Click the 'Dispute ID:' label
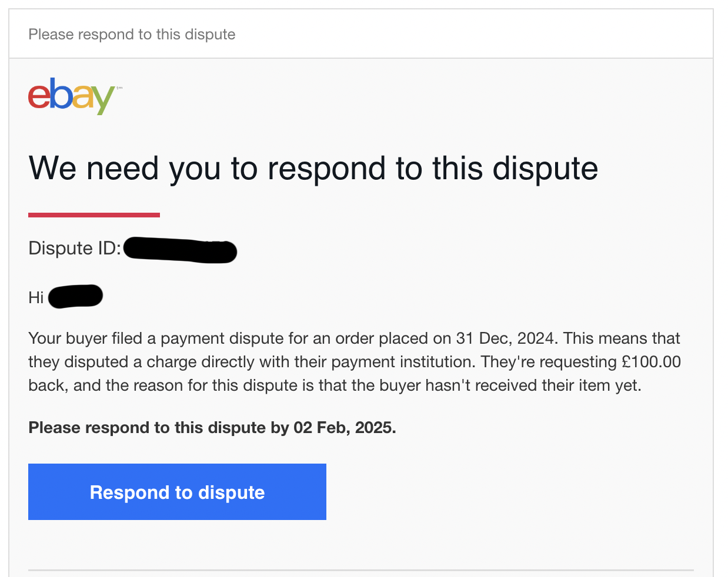Screen dimensions: 728x577 (x=75, y=249)
